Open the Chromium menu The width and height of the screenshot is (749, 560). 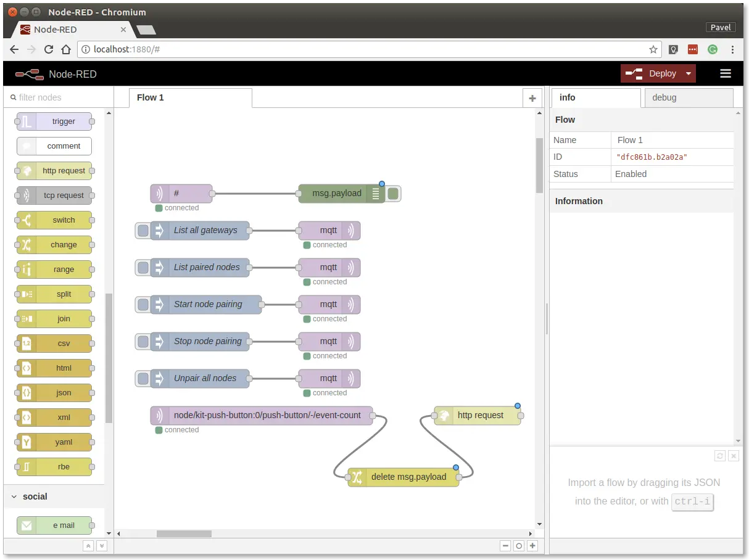click(732, 49)
